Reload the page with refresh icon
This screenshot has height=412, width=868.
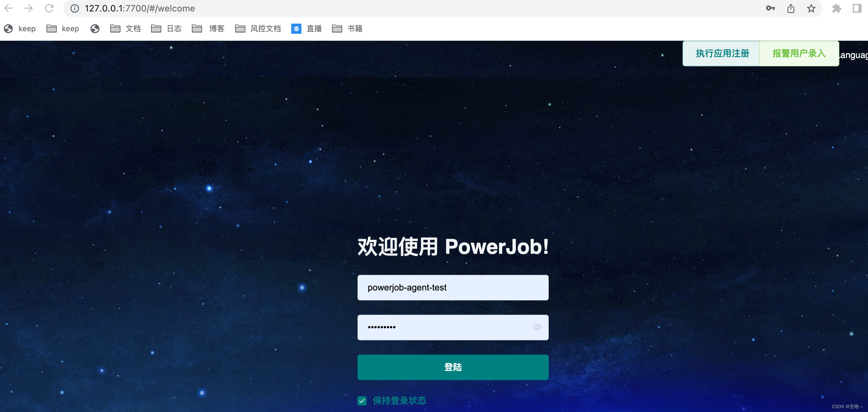tap(49, 8)
